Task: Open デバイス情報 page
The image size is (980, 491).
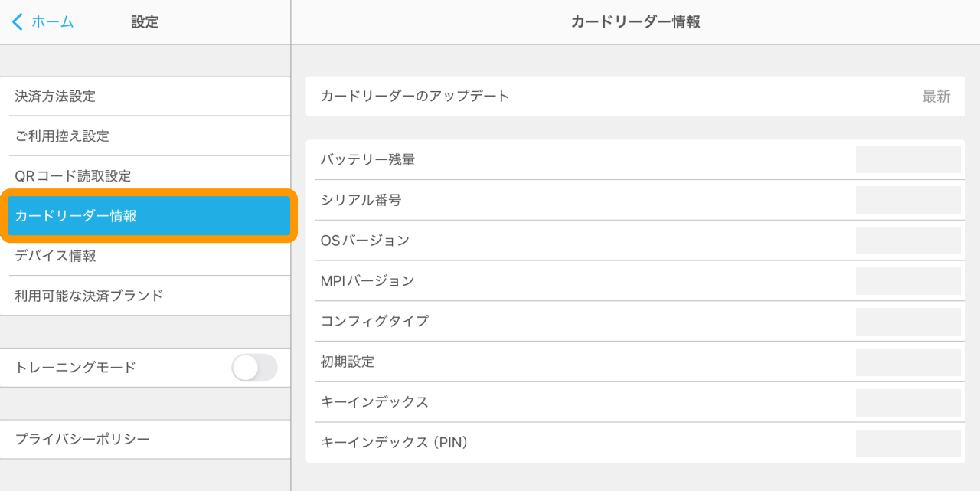Action: click(145, 256)
